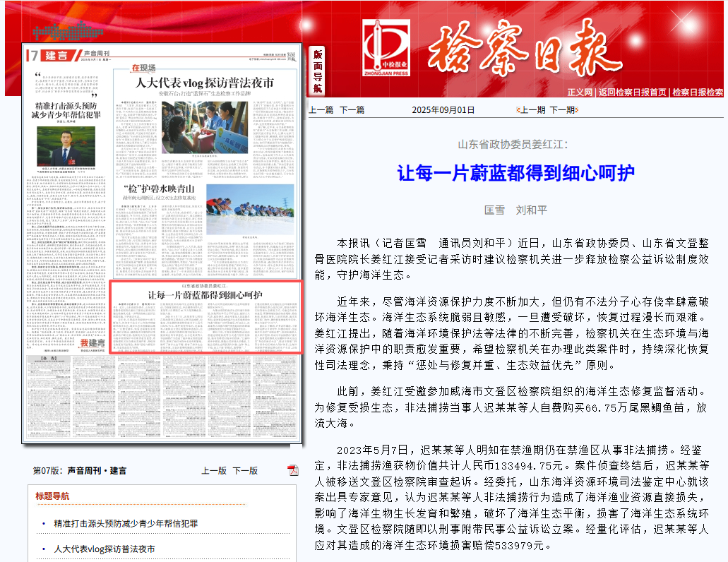Open next issue 下一期
The image size is (728, 562).
click(562, 109)
